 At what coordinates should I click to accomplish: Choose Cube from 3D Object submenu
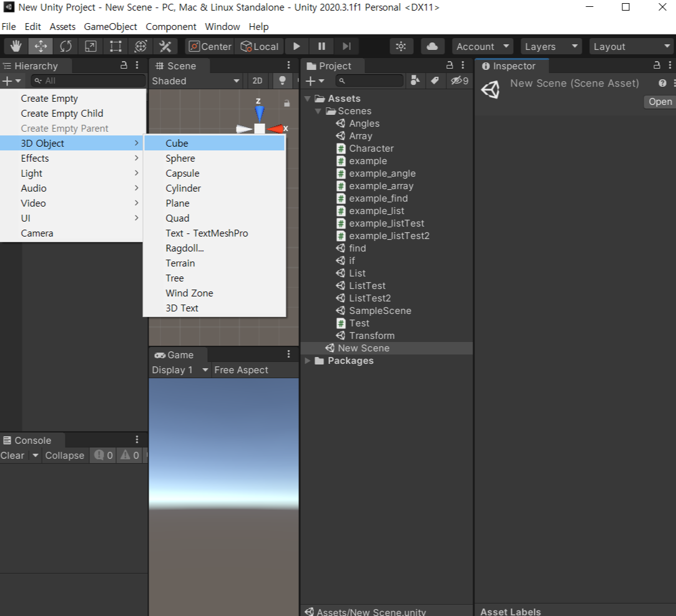coord(214,143)
